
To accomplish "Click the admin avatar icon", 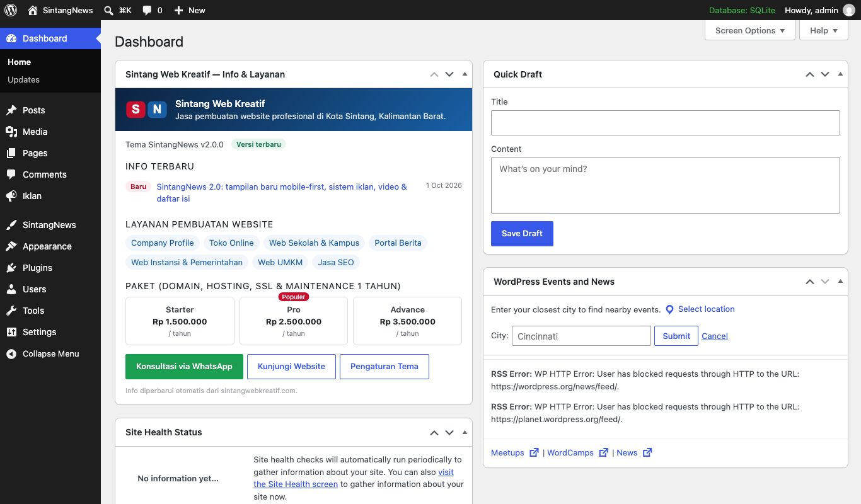I will (x=849, y=10).
